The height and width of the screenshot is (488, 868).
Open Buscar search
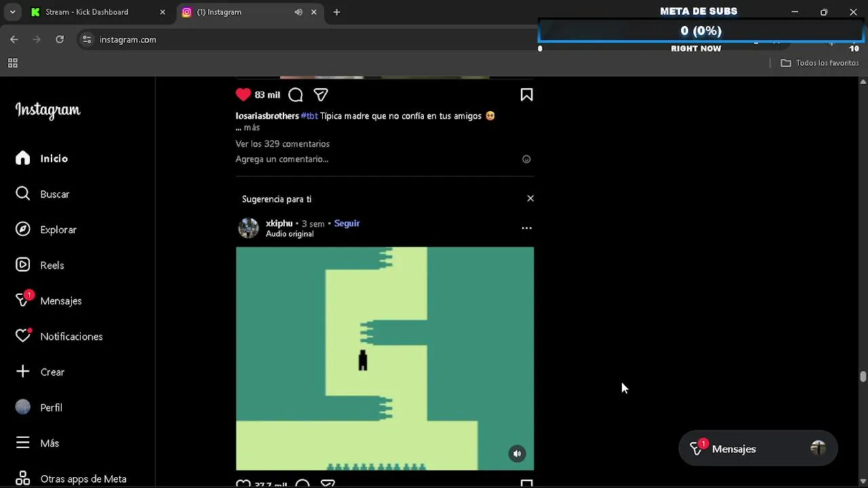(x=42, y=194)
